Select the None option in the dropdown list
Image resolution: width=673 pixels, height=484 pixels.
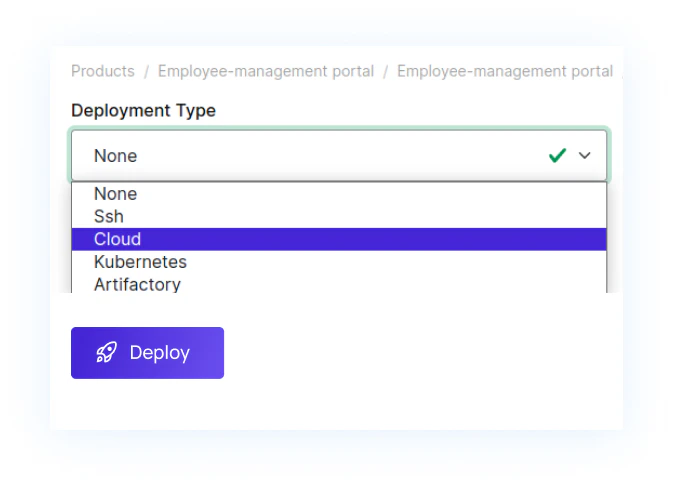pos(116,194)
